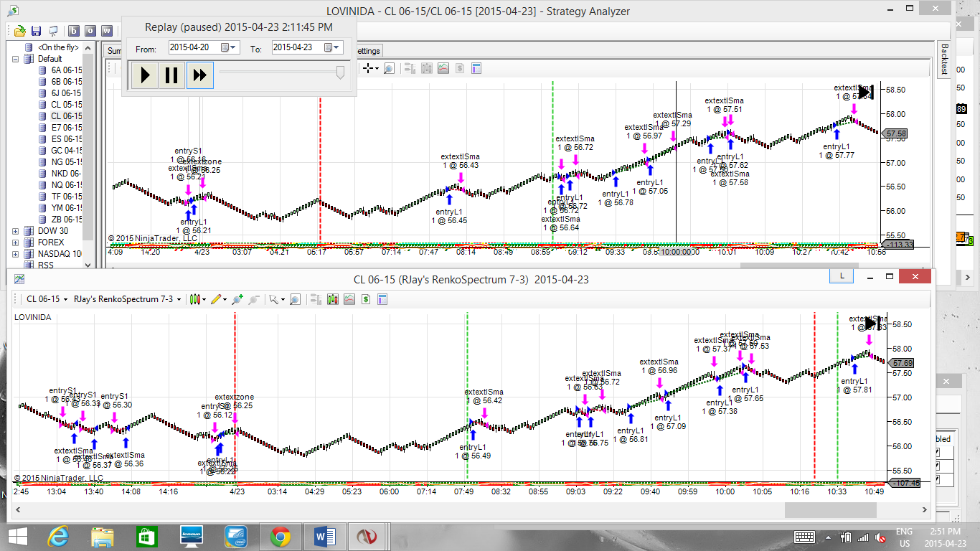This screenshot has height=551, width=980.
Task: Click the horizontal scrollbar thumb of the lower chart
Action: click(x=831, y=509)
